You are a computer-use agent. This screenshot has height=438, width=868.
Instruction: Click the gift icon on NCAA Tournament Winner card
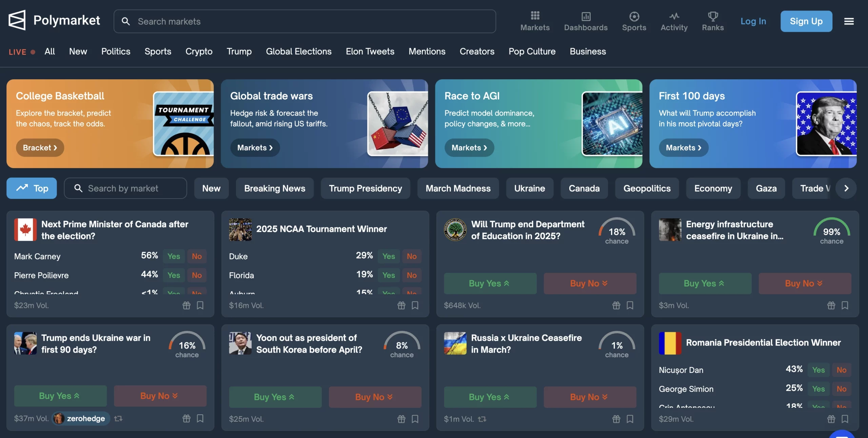[x=401, y=305]
